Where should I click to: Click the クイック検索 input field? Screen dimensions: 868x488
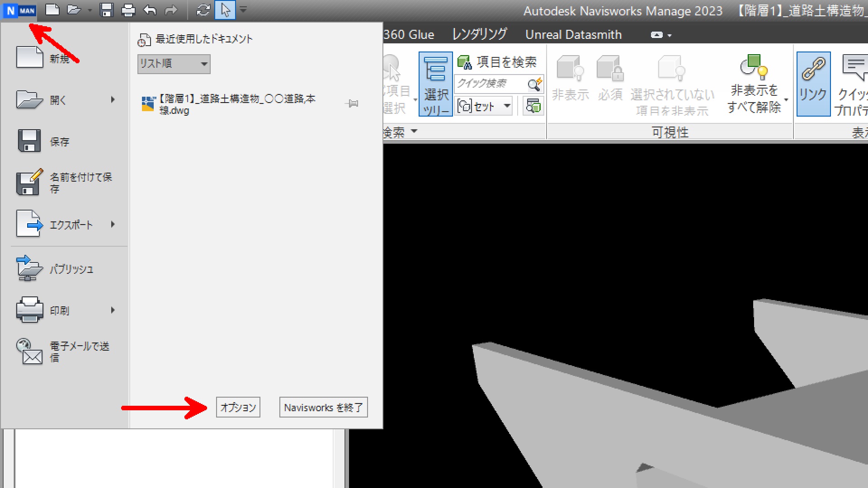pos(490,84)
